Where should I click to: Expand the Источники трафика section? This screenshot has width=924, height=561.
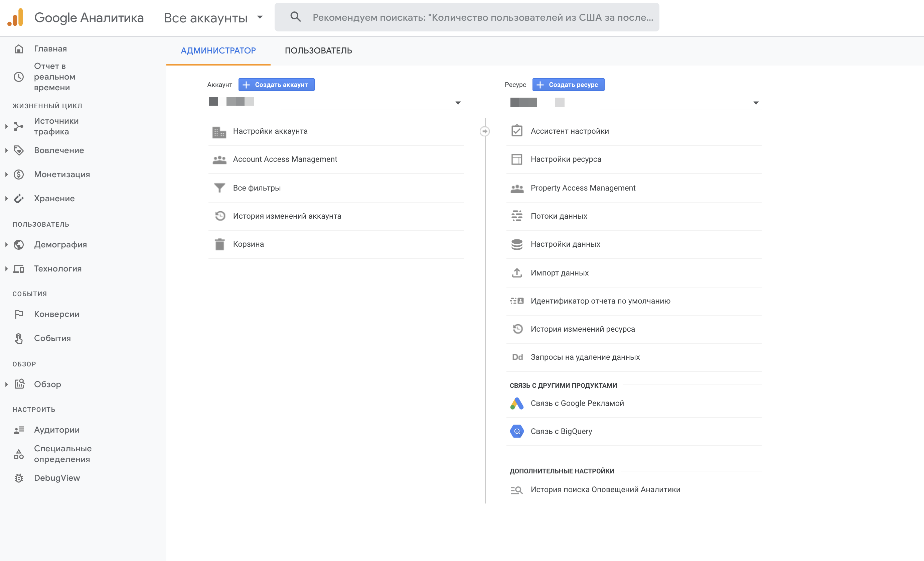(6, 126)
